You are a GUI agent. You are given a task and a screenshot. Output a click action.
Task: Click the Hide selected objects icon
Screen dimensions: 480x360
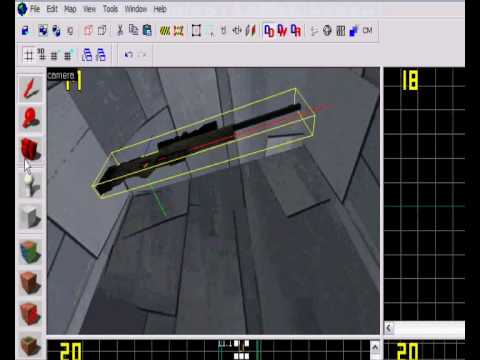[x=88, y=31]
